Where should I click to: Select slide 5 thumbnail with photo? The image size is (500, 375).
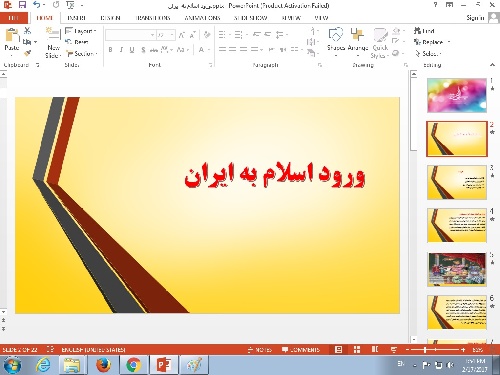tap(457, 269)
